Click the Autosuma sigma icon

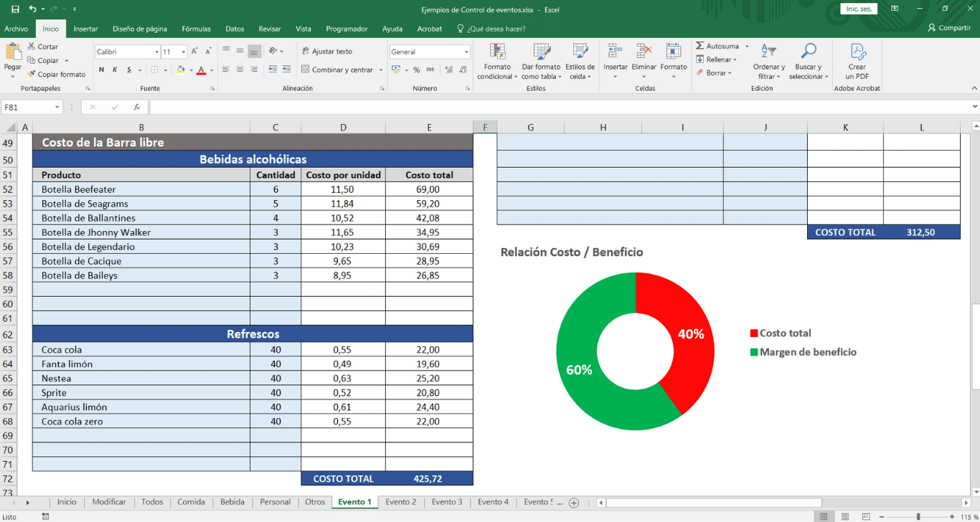click(700, 46)
